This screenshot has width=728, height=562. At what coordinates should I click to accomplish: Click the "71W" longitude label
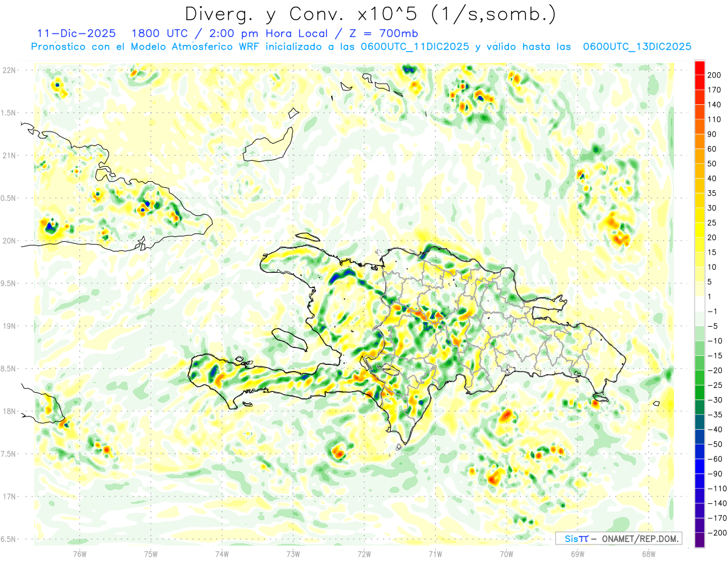(435, 553)
